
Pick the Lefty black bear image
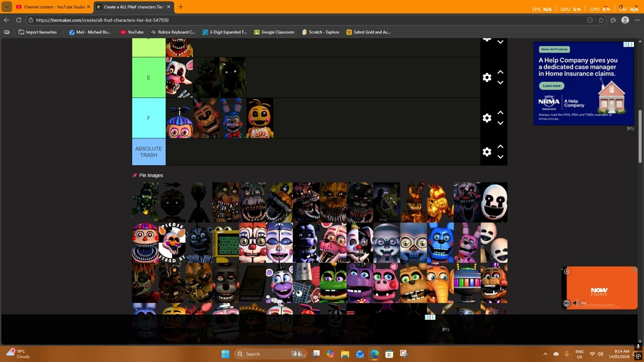[x=225, y=283]
